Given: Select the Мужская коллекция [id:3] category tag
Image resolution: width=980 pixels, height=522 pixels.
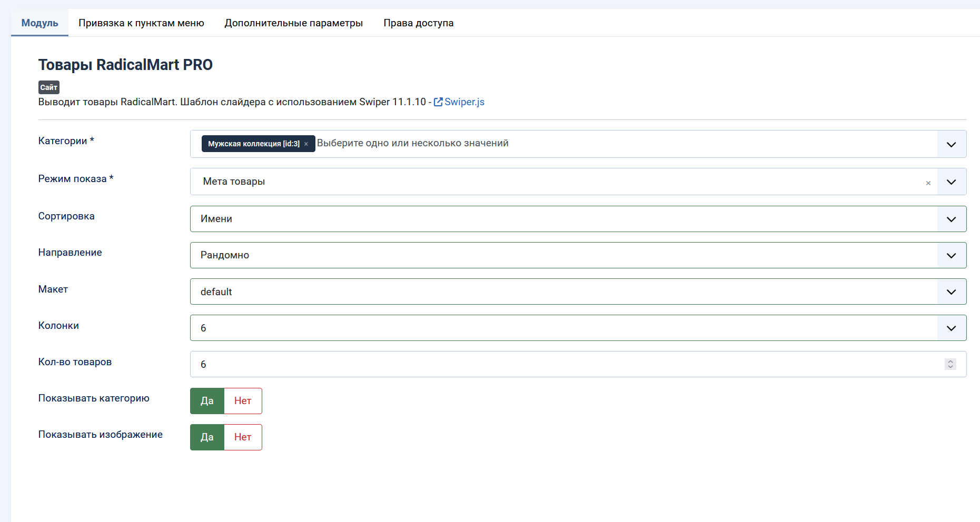Looking at the screenshot, I should pos(254,144).
